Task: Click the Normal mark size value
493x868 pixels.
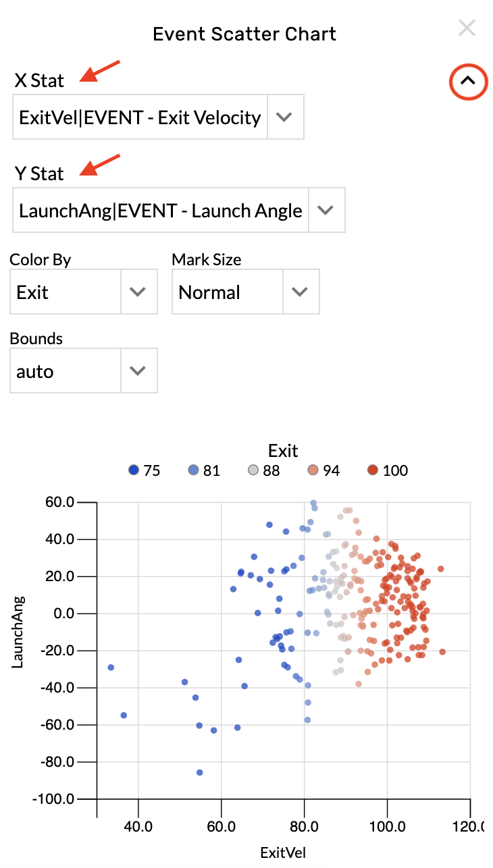Action: [x=209, y=292]
